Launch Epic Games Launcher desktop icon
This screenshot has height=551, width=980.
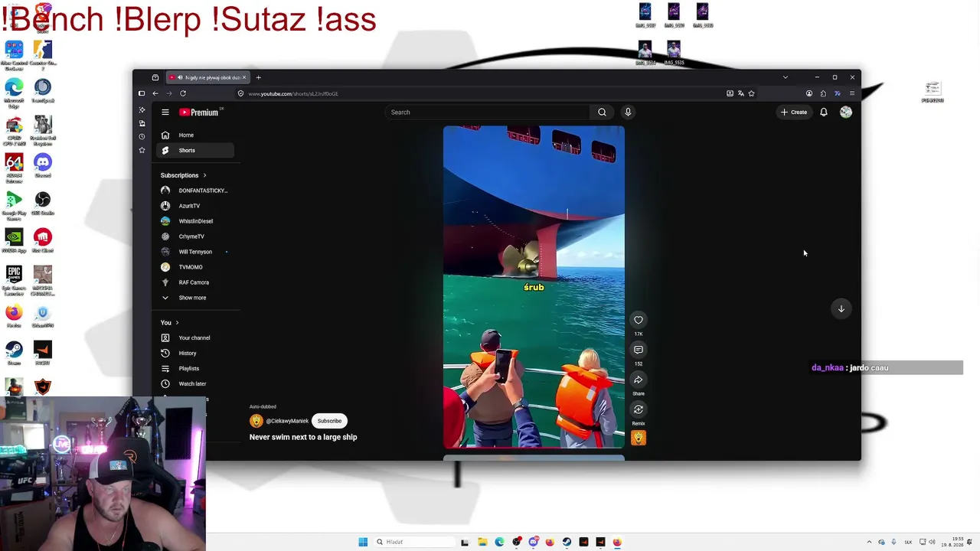coord(14,279)
